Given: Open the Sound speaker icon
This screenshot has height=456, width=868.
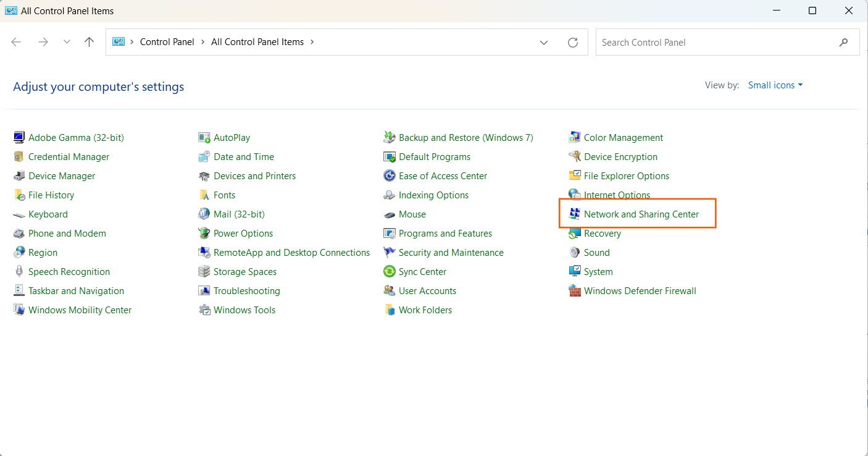Looking at the screenshot, I should [574, 252].
